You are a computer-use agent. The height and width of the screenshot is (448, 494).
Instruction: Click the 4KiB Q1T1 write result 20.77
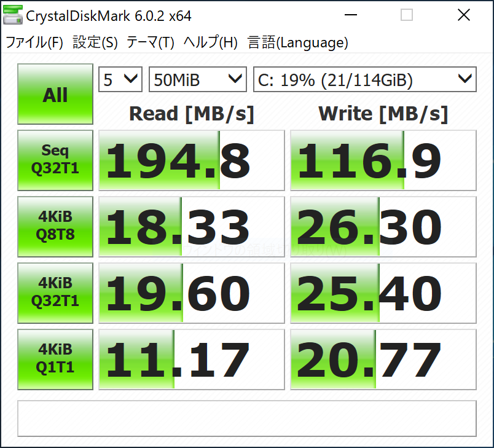383,360
